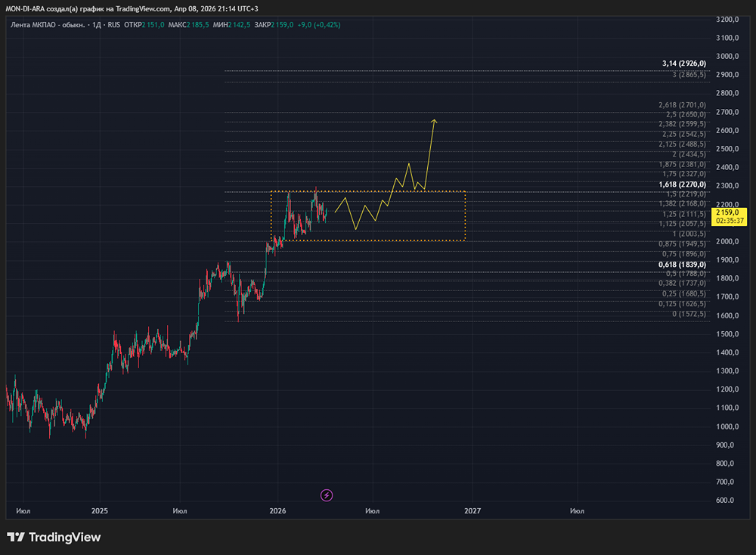Click the 1Д timeframe label
Screen dimensions: 756x555
pos(97,25)
